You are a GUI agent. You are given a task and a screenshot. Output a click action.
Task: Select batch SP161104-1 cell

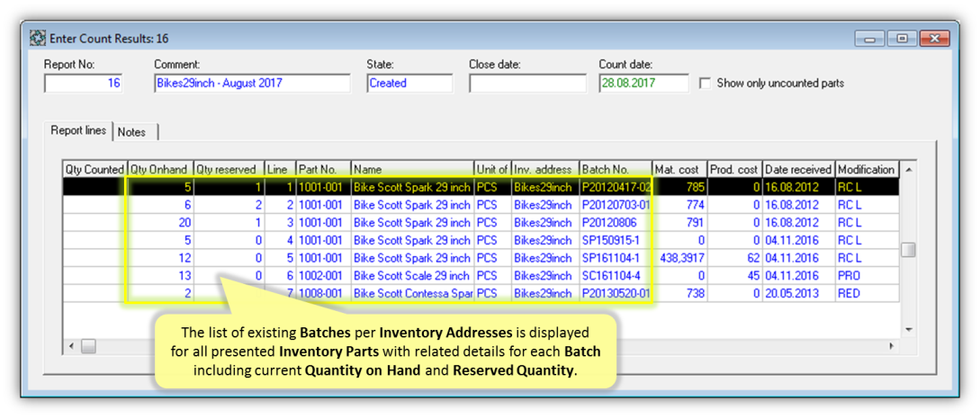pos(615,258)
